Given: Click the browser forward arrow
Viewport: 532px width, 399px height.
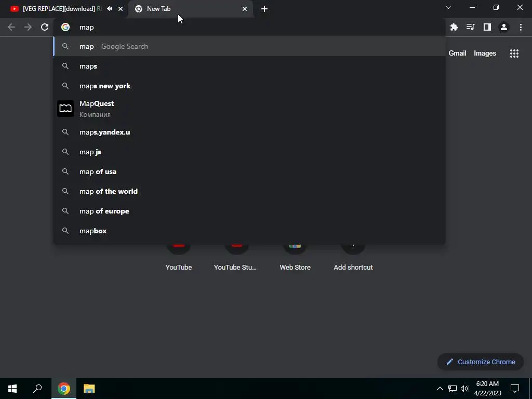Looking at the screenshot, I should pyautogui.click(x=28, y=27).
